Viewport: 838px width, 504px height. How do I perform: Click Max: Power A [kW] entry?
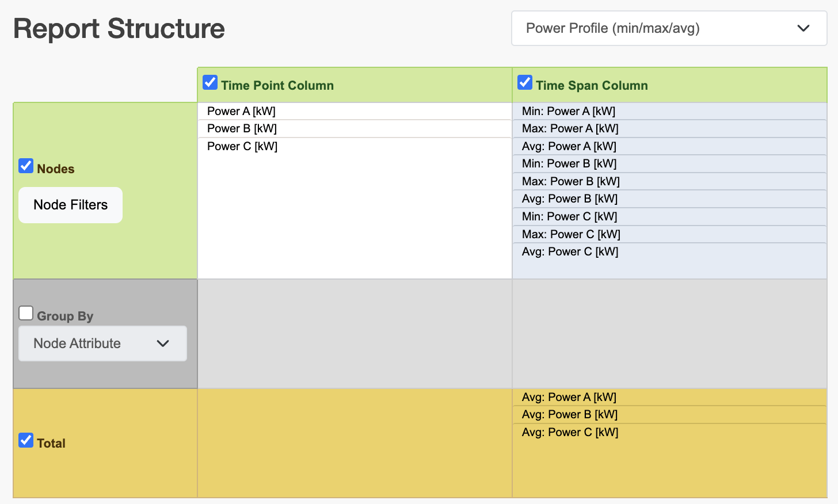[x=570, y=128]
